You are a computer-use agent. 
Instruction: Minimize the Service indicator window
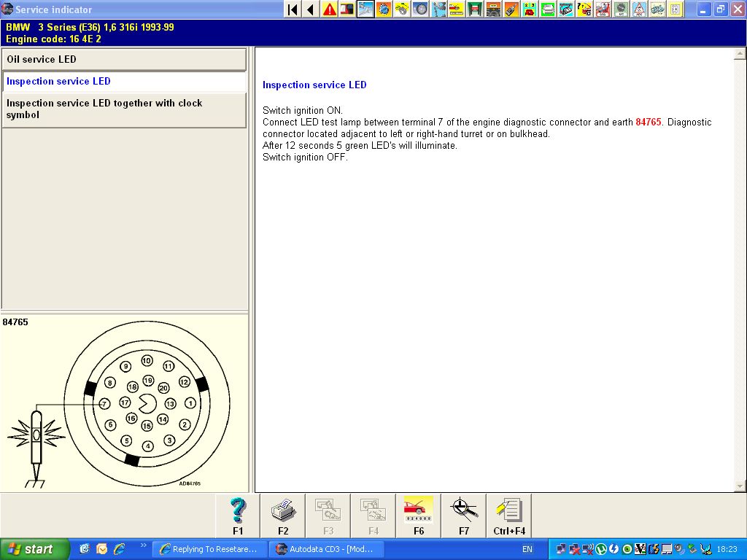tap(704, 9)
